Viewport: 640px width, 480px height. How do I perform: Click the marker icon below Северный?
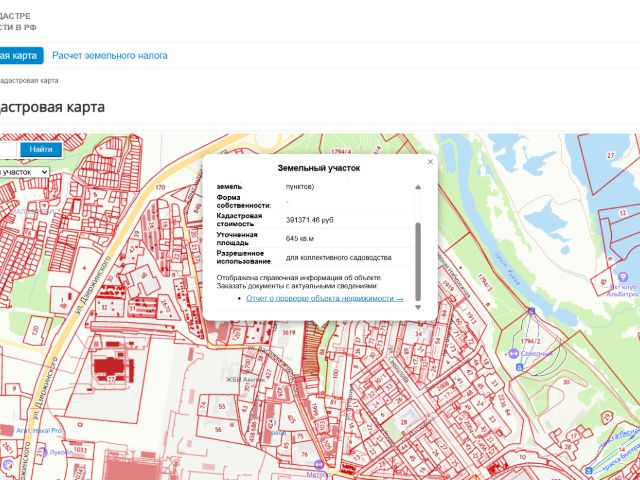pyautogui.click(x=520, y=367)
